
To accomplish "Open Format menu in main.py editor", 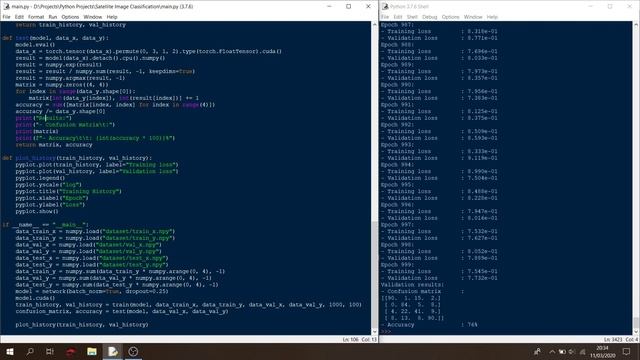I will tap(36, 17).
